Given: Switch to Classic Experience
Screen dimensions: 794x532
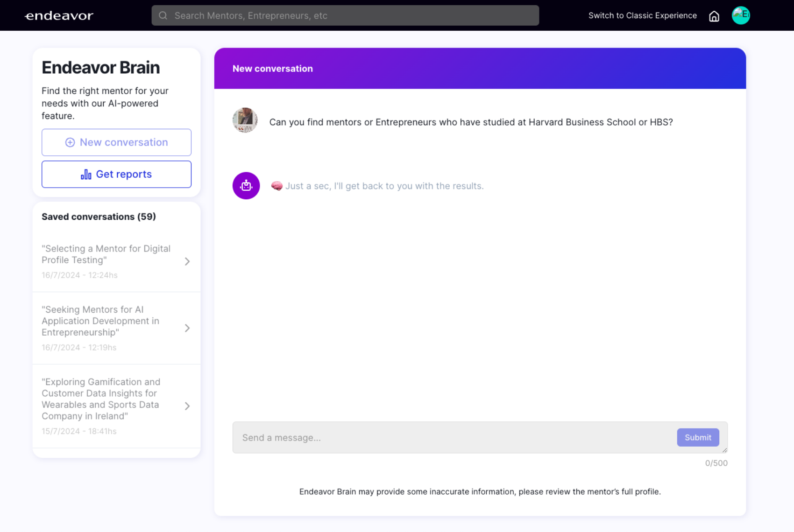Looking at the screenshot, I should [642, 15].
